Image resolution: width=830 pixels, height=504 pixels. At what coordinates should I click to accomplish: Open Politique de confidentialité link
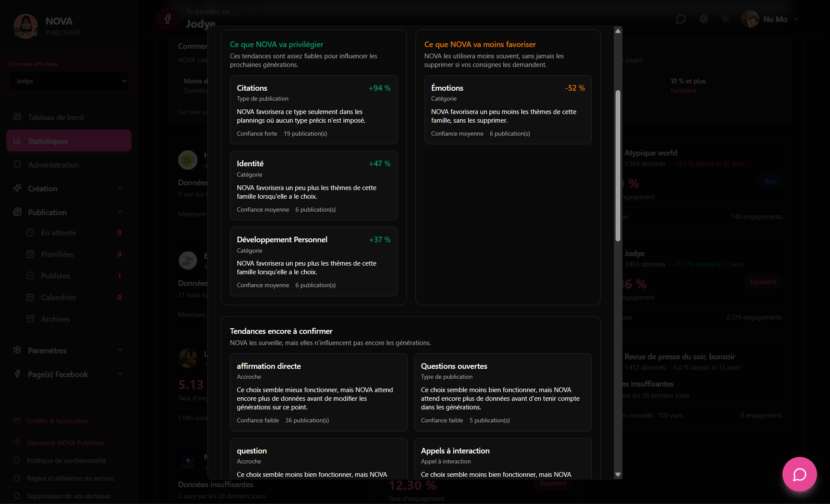[67, 461]
